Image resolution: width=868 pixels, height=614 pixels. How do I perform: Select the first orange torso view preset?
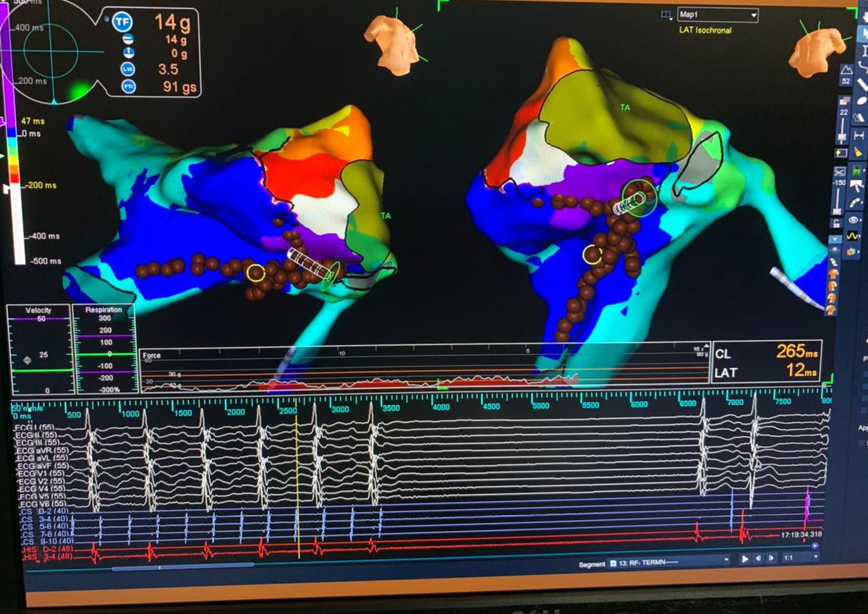pyautogui.click(x=833, y=273)
